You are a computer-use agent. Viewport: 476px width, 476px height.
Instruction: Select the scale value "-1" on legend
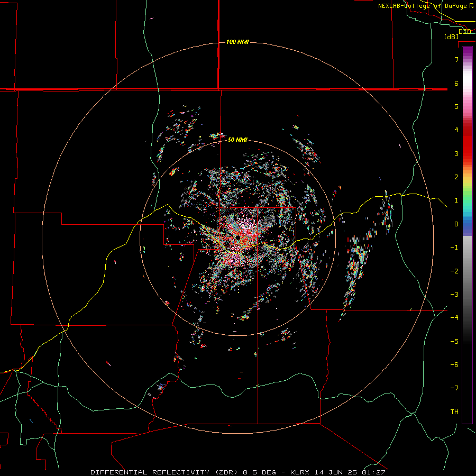tap(454, 248)
